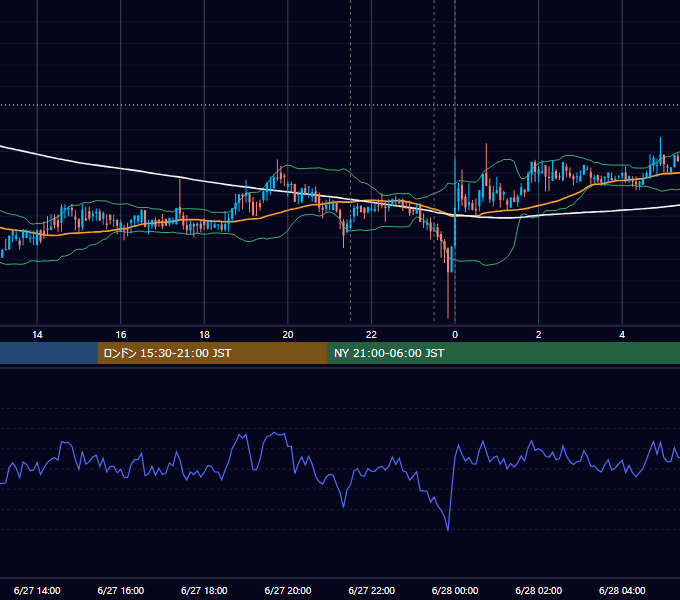Select the blue session bar before ロンドン
This screenshot has width=680, height=600.
click(x=49, y=353)
